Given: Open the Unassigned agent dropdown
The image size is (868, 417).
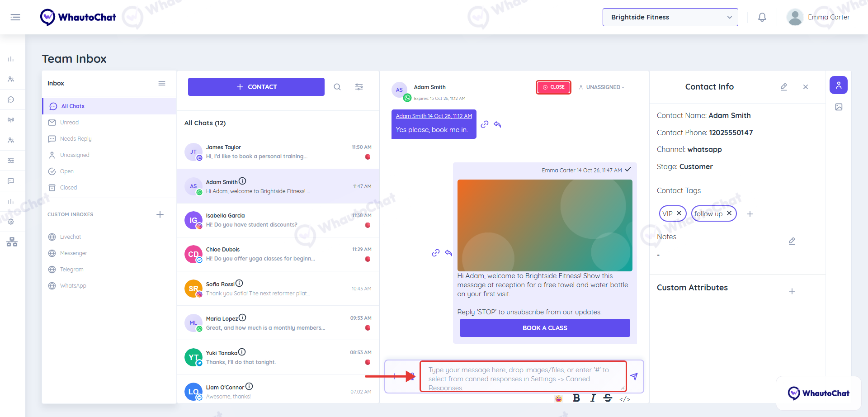Looking at the screenshot, I should 602,87.
